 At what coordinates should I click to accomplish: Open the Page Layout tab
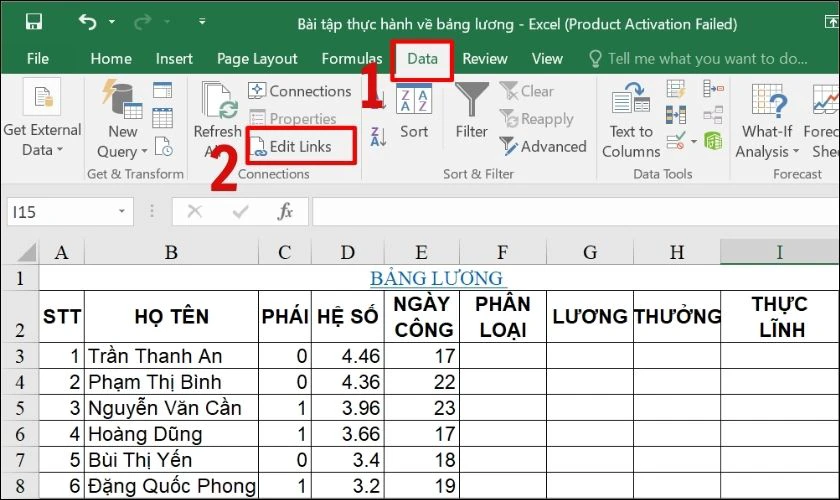tap(257, 58)
